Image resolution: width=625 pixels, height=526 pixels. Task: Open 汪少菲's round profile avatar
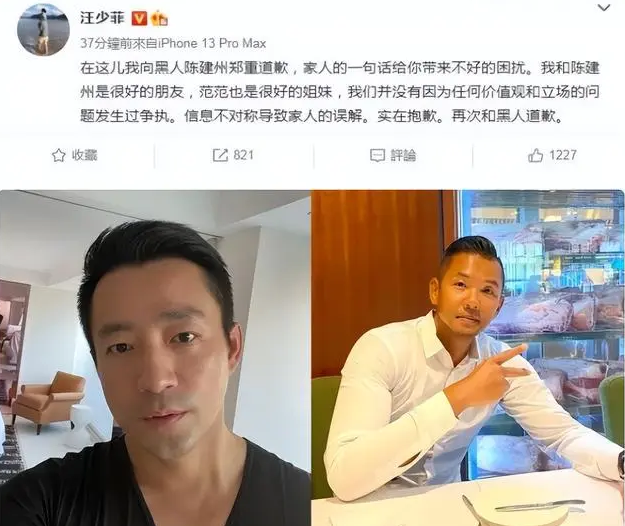pos(43,30)
